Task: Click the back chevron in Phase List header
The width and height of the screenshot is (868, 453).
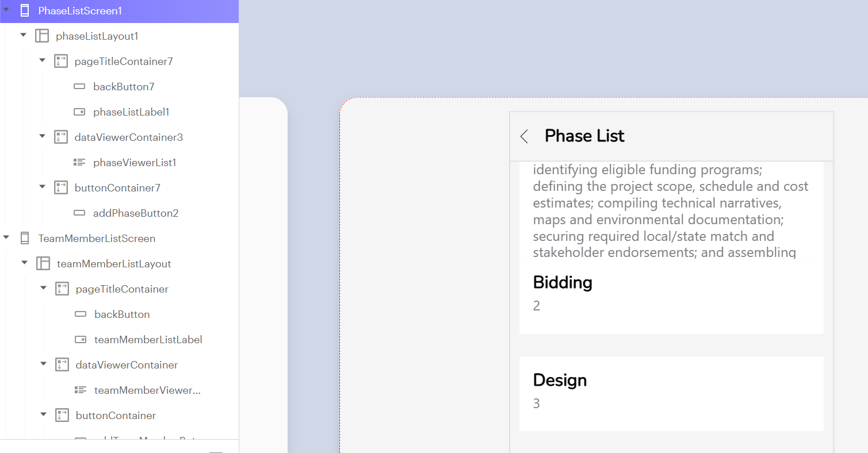Action: tap(524, 136)
